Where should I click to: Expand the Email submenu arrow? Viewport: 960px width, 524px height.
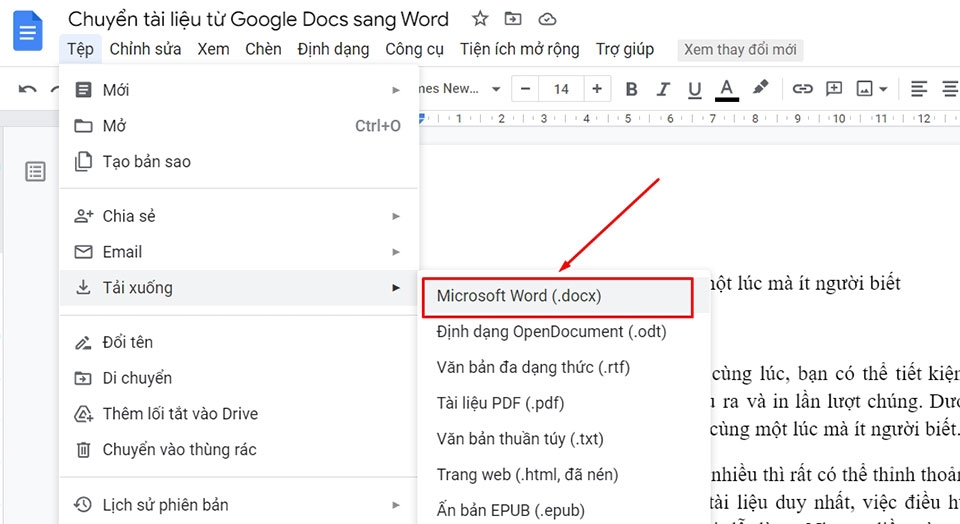click(x=396, y=252)
